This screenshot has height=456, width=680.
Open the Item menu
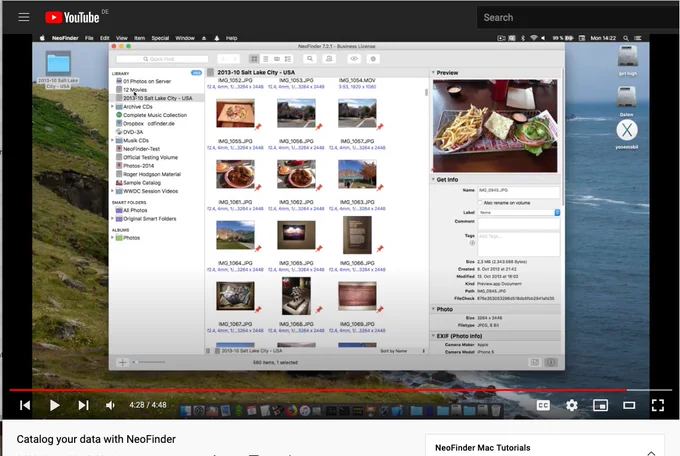tap(140, 38)
